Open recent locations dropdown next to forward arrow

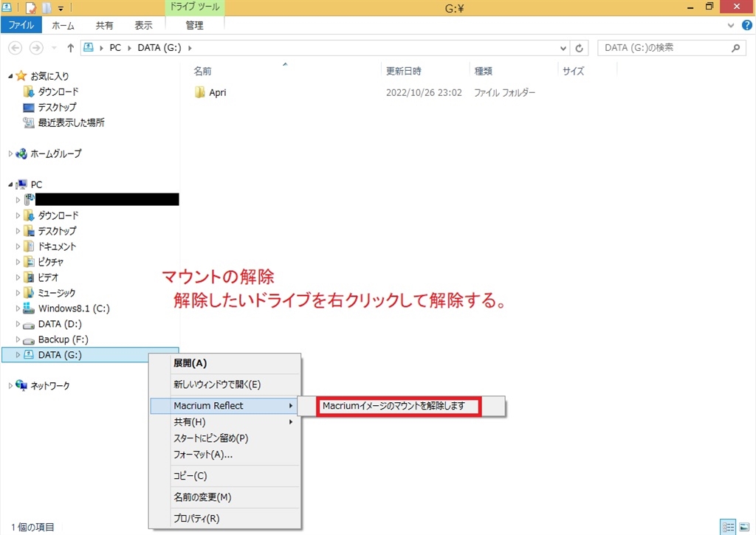click(54, 48)
